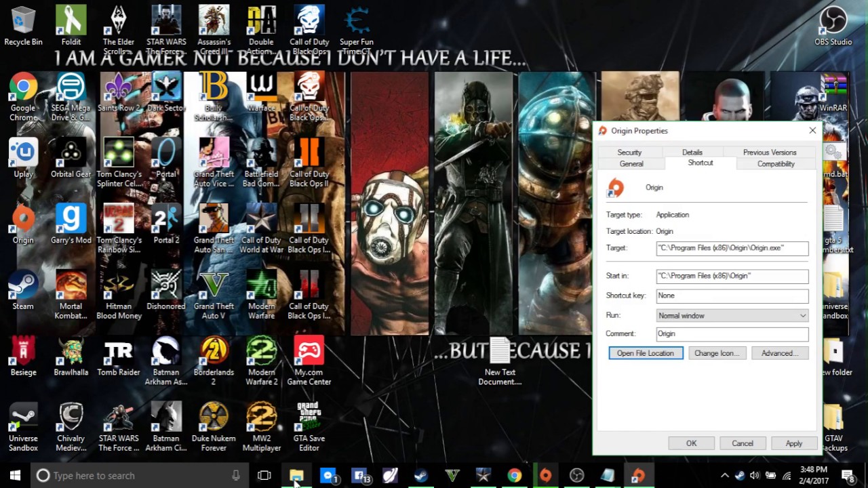Click Apply in Origin Properties
The image size is (868, 488).
click(794, 443)
